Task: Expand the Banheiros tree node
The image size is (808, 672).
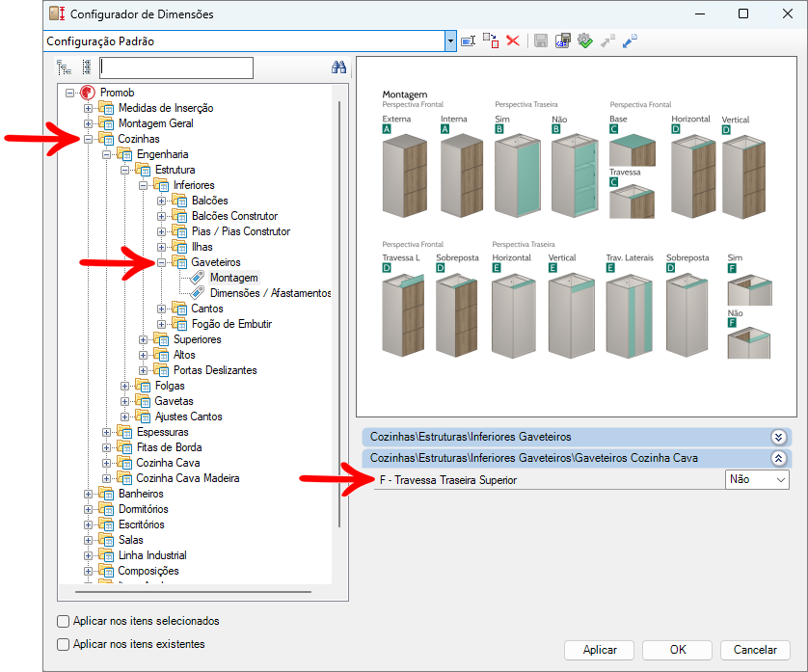Action: pos(89,494)
